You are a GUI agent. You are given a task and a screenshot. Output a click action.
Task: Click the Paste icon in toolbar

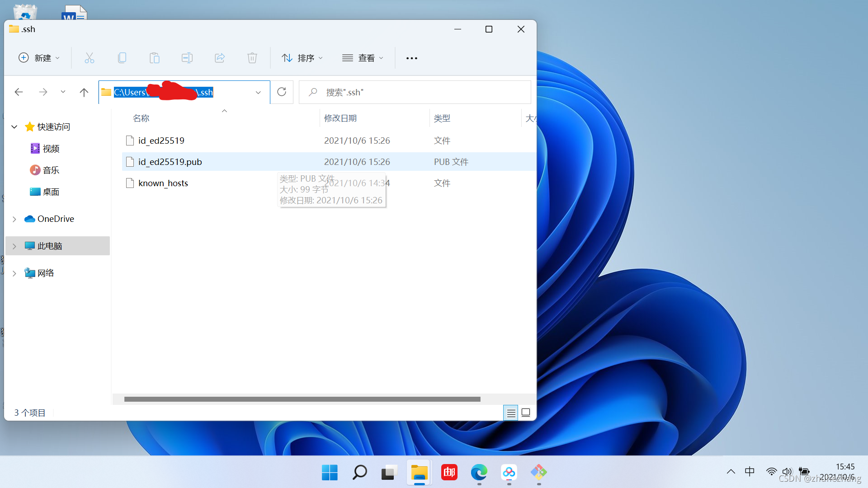[155, 58]
